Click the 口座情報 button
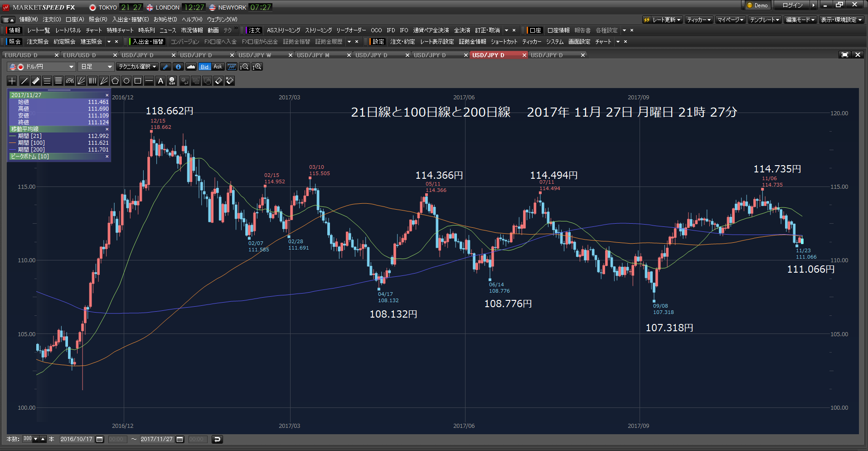Screen dimensions: 868x451 (x=558, y=30)
